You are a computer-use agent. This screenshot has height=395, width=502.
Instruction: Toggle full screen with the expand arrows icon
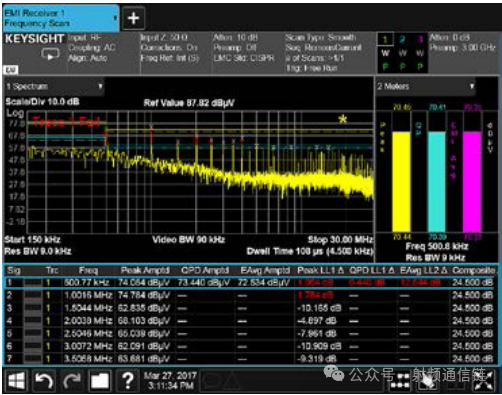[x=484, y=381]
